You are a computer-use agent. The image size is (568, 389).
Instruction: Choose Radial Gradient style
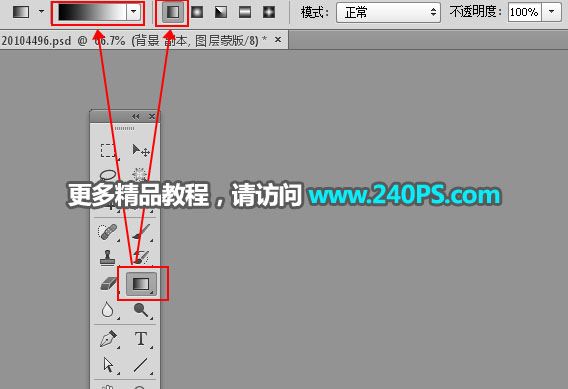click(x=197, y=12)
